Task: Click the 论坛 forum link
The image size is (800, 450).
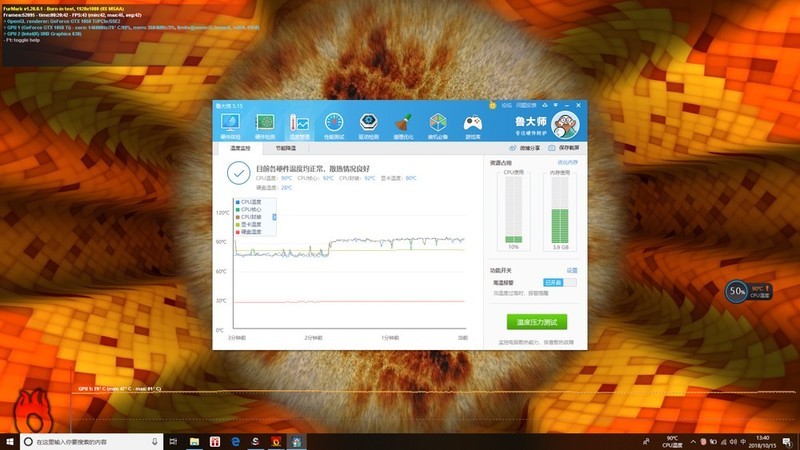Action: point(506,105)
